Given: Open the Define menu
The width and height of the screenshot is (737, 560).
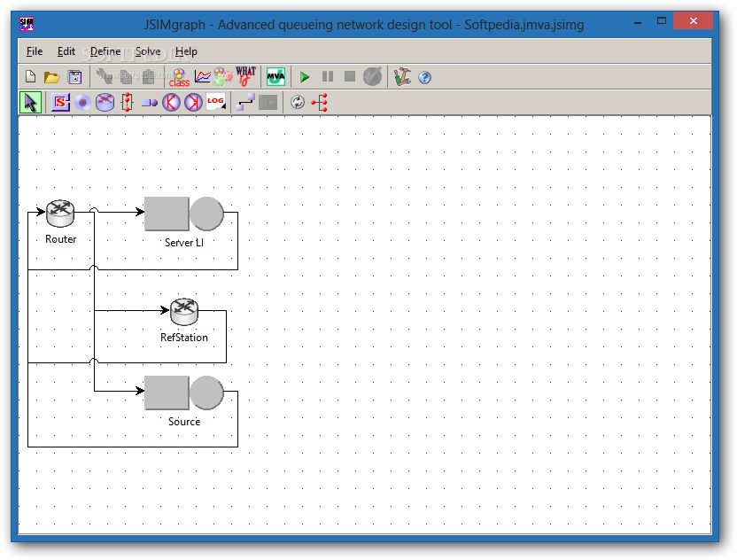Looking at the screenshot, I should tap(105, 51).
